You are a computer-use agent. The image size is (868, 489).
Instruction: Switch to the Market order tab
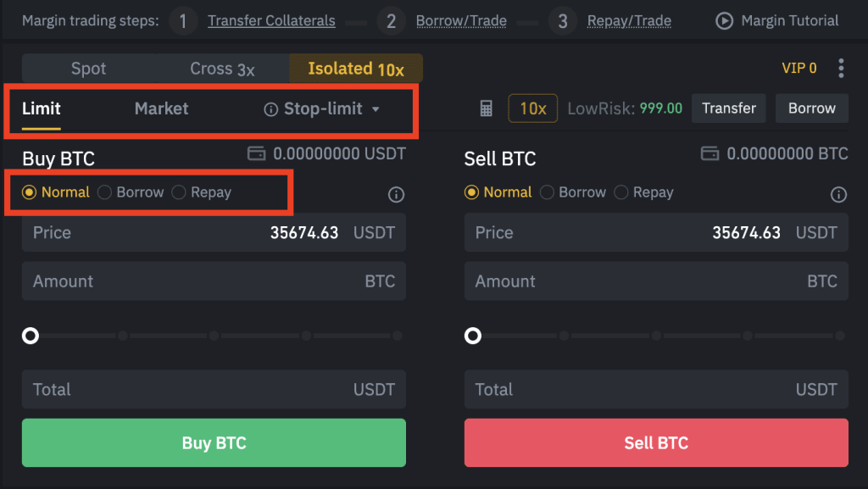[x=161, y=108]
